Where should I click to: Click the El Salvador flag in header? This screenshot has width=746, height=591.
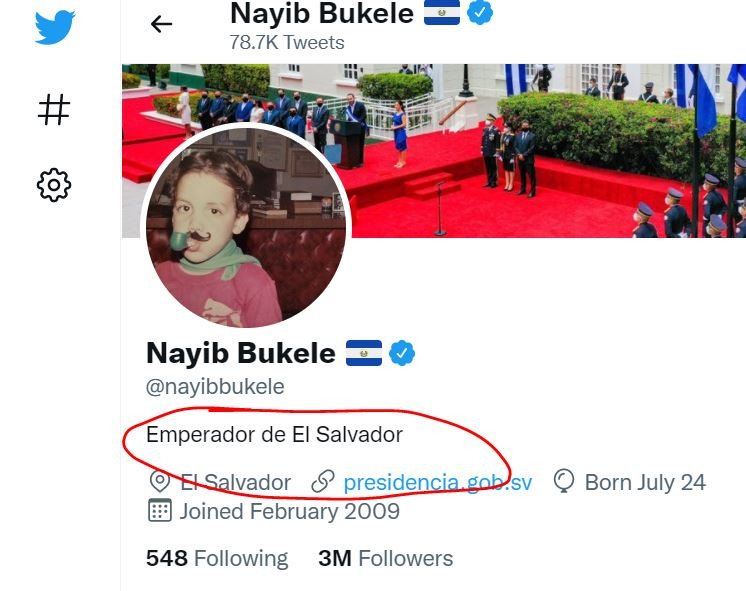tap(442, 12)
